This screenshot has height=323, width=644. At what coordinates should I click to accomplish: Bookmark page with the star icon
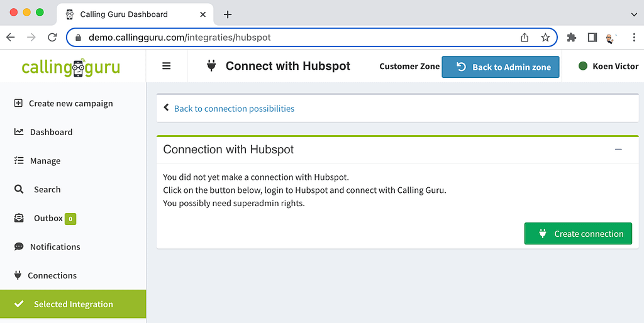545,38
